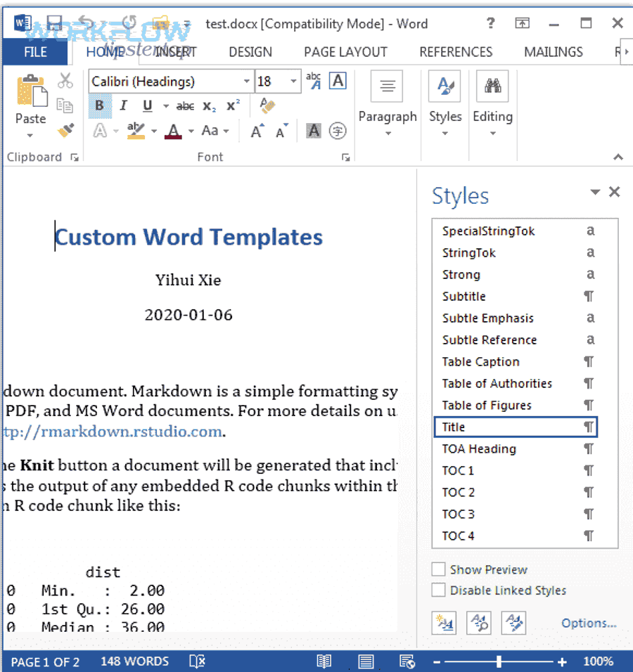633x672 pixels.
Task: Enable Disable Linked Styles checkbox
Action: (438, 590)
